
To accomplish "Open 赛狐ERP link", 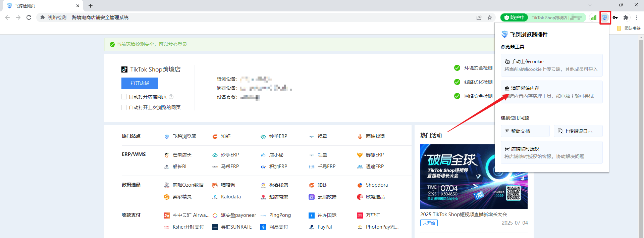I will [x=371, y=155].
